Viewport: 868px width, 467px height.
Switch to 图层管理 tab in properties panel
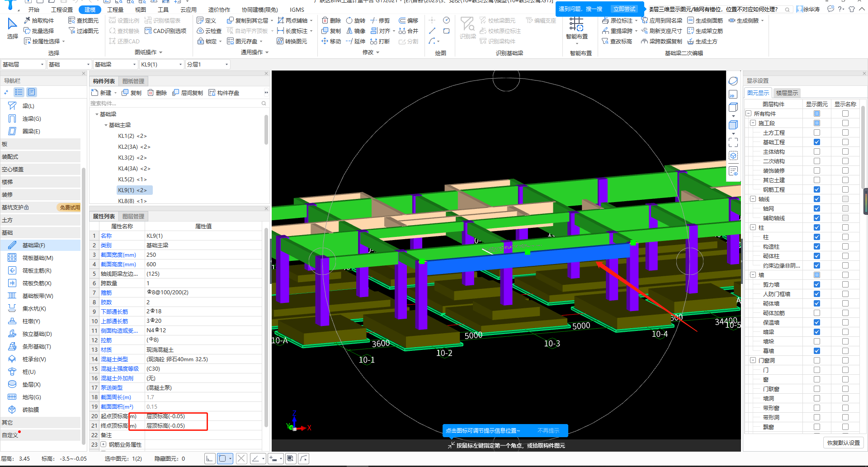pos(133,216)
